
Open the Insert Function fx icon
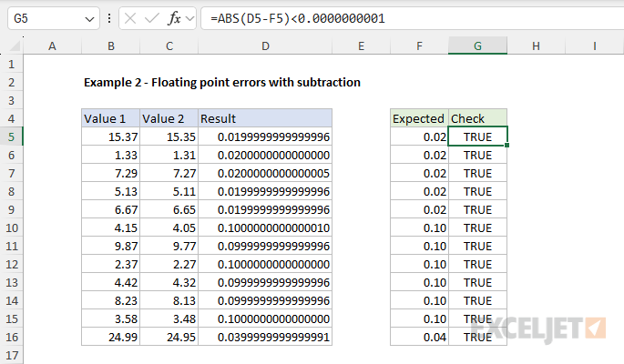click(x=174, y=18)
